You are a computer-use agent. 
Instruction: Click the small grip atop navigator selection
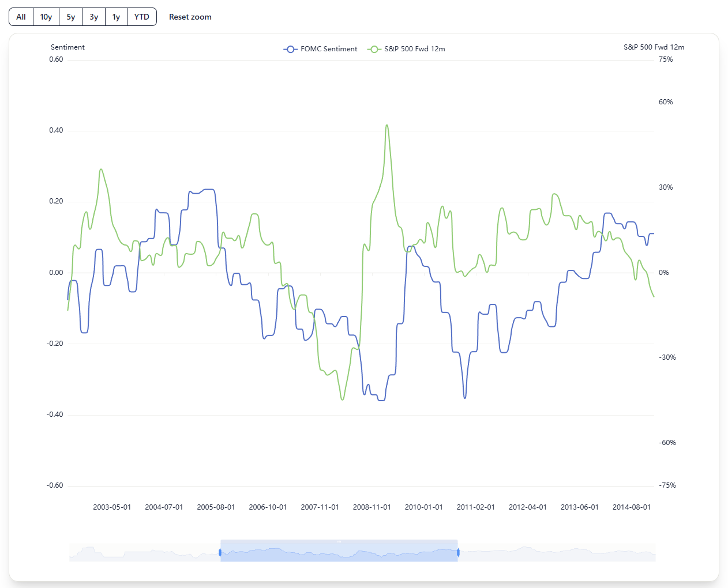tap(339, 541)
